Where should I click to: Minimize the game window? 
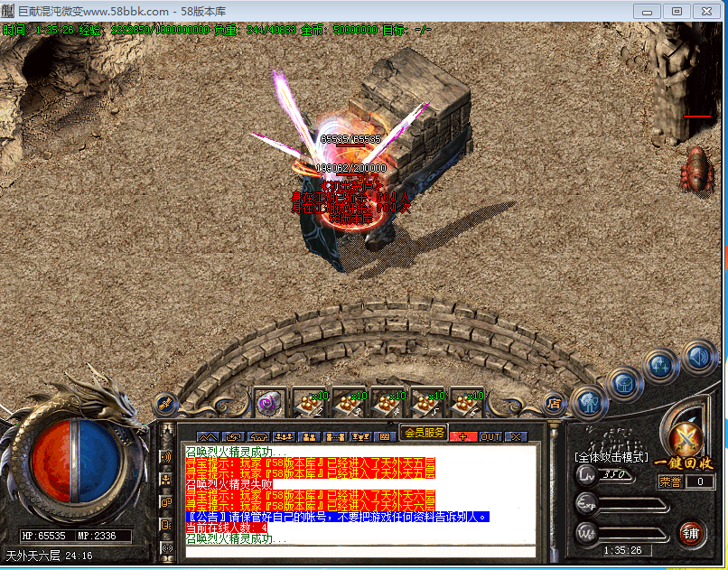click(648, 12)
